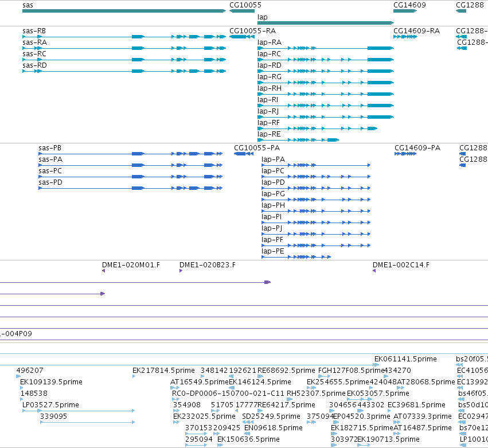The height and width of the screenshot is (448, 488).
Task: Select the sas-RD transcript label
Action: pos(34,65)
